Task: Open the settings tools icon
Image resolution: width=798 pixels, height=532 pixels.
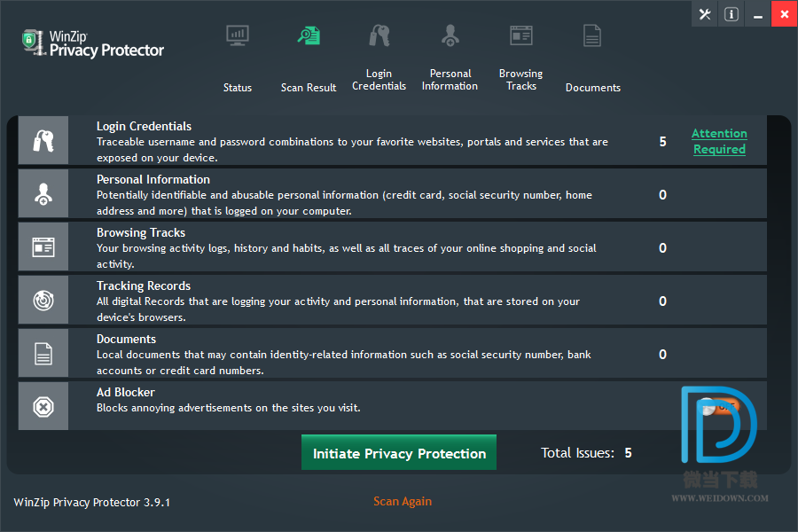Action: click(x=705, y=14)
